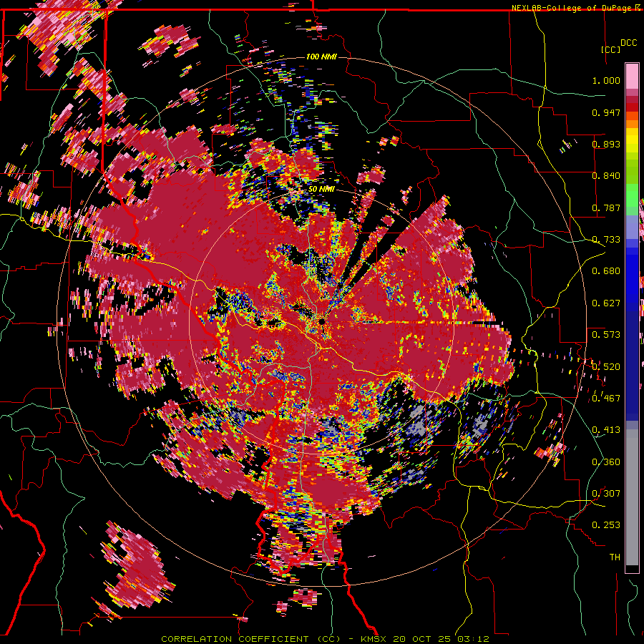Click the 0.307 color scale value

click(x=606, y=493)
